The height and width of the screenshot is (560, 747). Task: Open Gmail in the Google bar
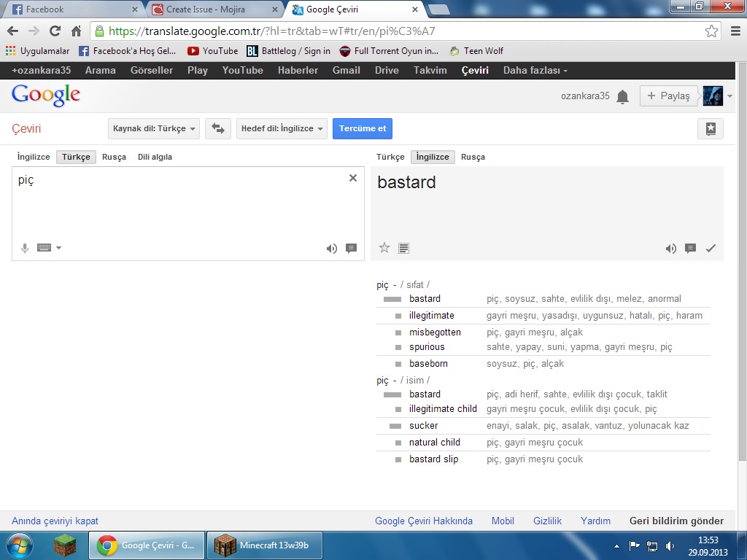pyautogui.click(x=347, y=71)
